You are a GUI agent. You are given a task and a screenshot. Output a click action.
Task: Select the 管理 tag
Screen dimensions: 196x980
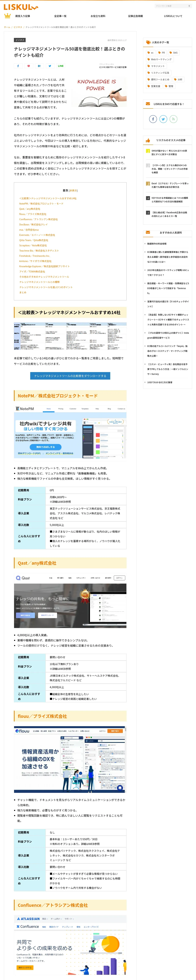pyautogui.click(x=169, y=86)
